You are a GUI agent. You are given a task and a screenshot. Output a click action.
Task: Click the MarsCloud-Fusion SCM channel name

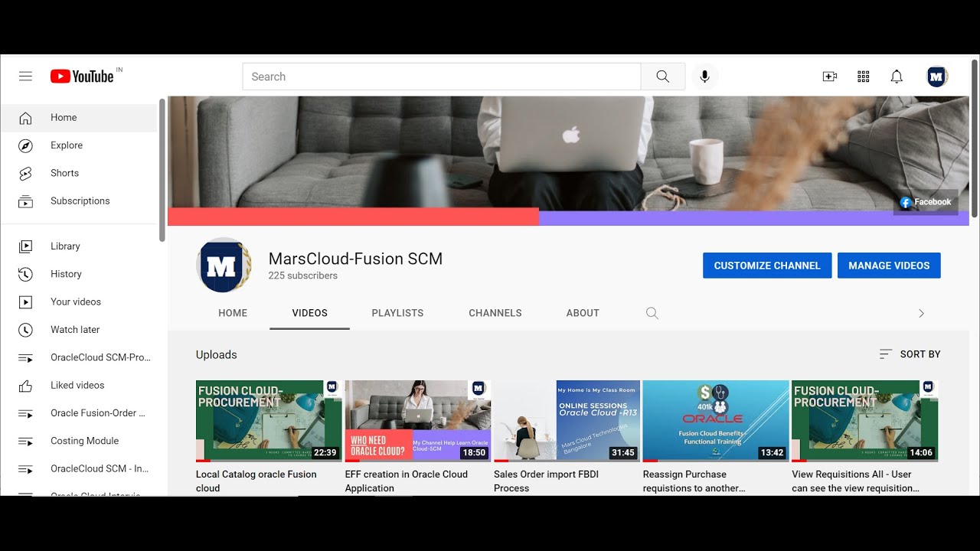tap(355, 259)
